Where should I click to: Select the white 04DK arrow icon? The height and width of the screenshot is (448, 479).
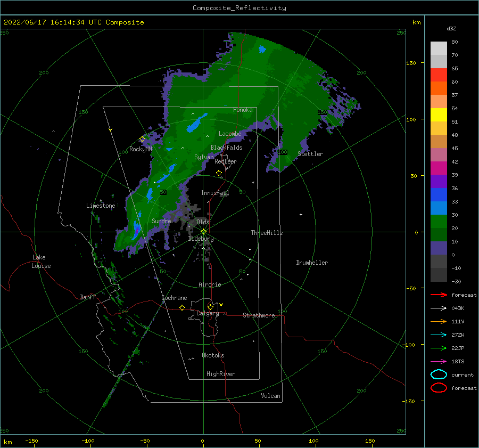click(x=439, y=308)
